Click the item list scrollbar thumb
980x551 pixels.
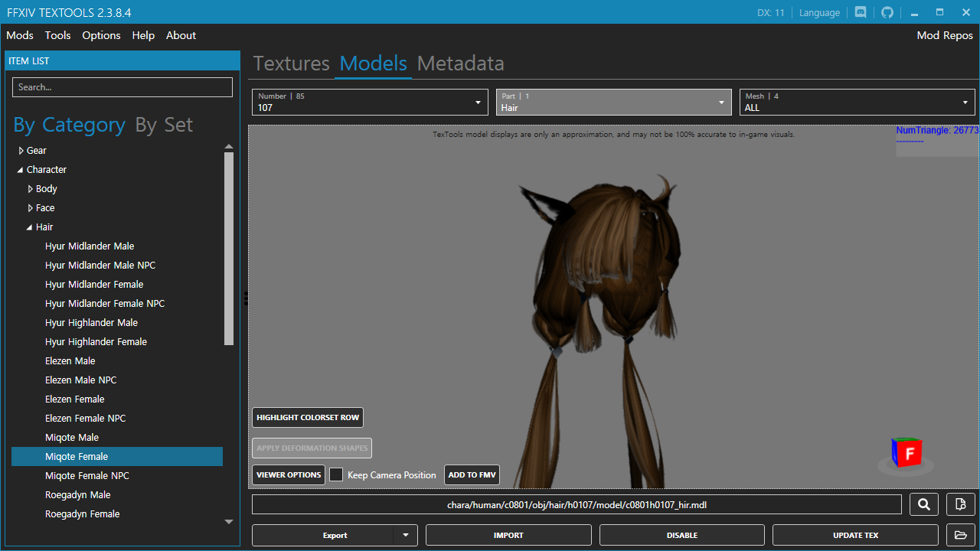tap(229, 249)
